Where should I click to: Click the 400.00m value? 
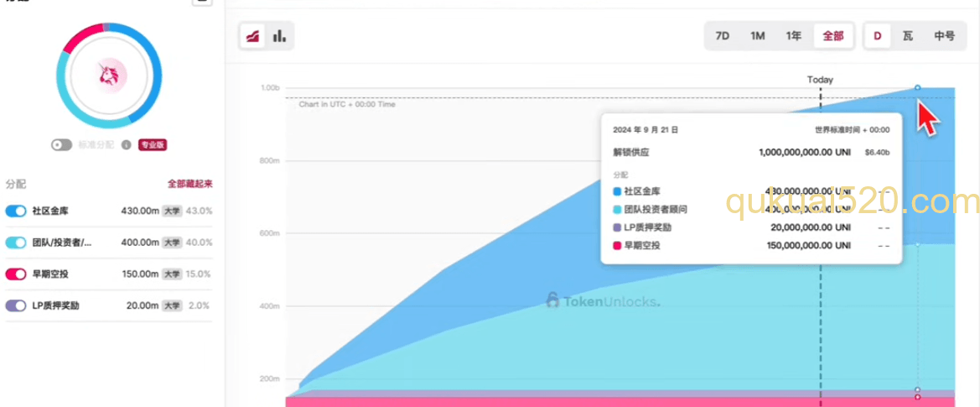(x=140, y=243)
